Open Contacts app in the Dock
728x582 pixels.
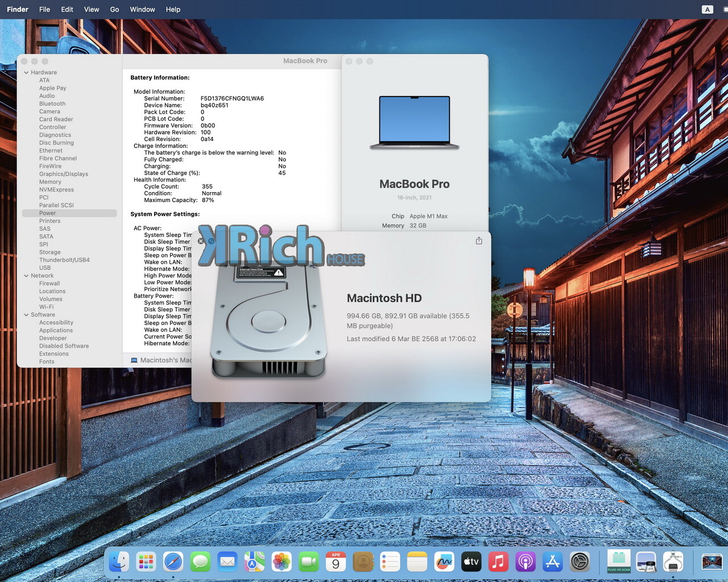point(363,562)
